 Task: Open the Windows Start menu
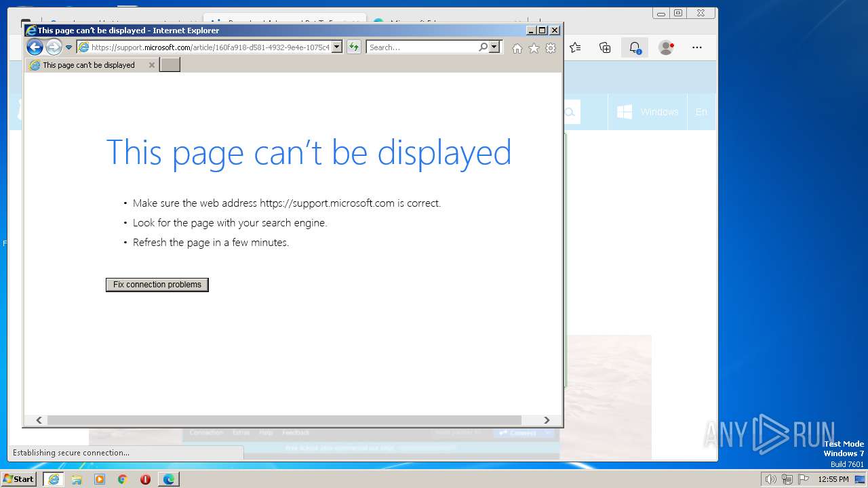click(x=19, y=479)
